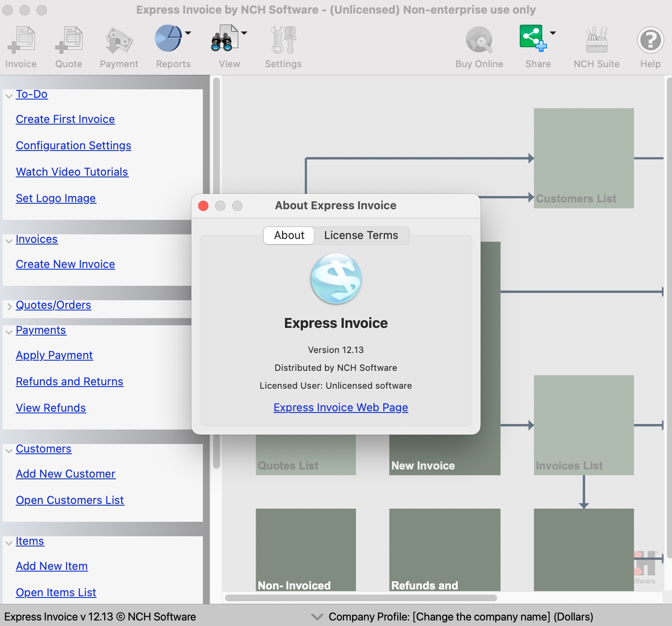672x626 pixels.
Task: Click the Invoices section heading
Action: tap(37, 239)
